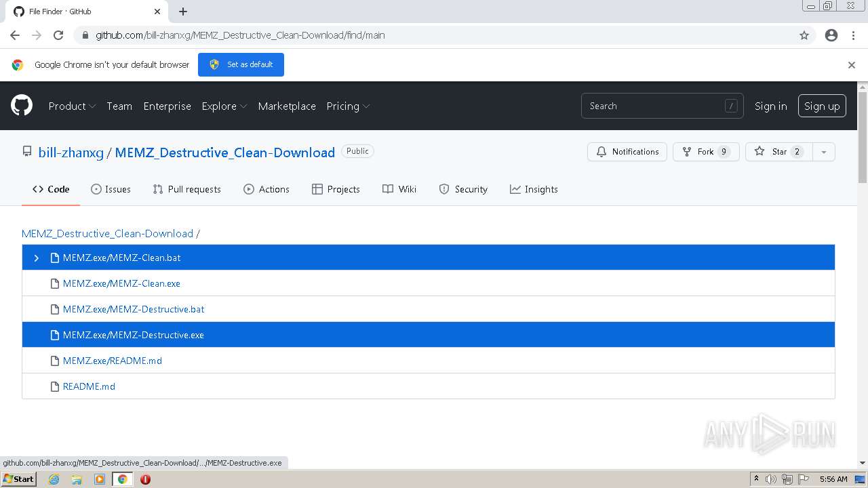Click the repository icon before bill-zhanxg

(27, 152)
